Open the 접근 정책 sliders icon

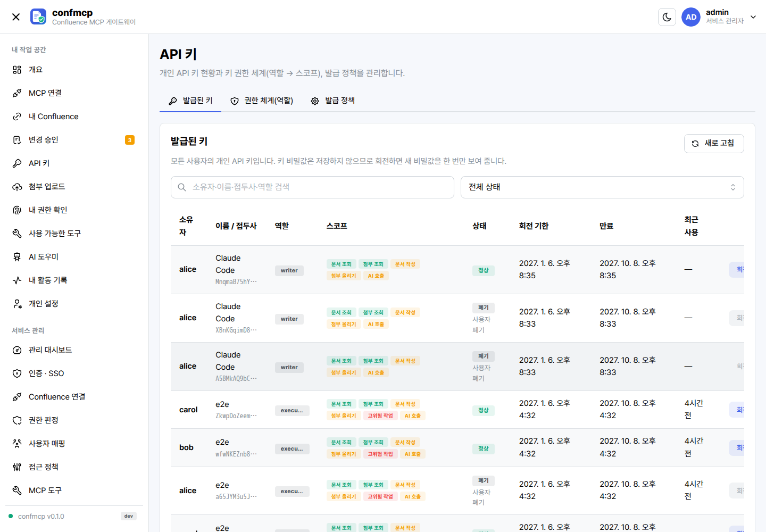(17, 467)
